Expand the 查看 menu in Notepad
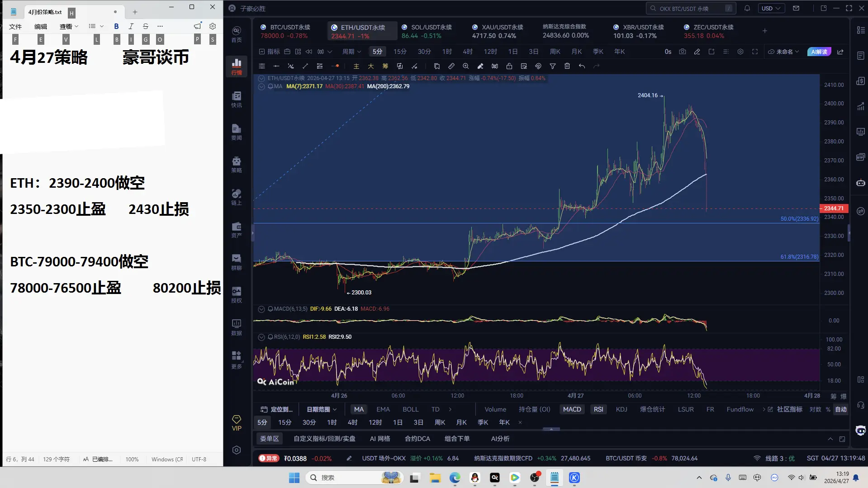This screenshot has height=488, width=868. [x=69, y=26]
